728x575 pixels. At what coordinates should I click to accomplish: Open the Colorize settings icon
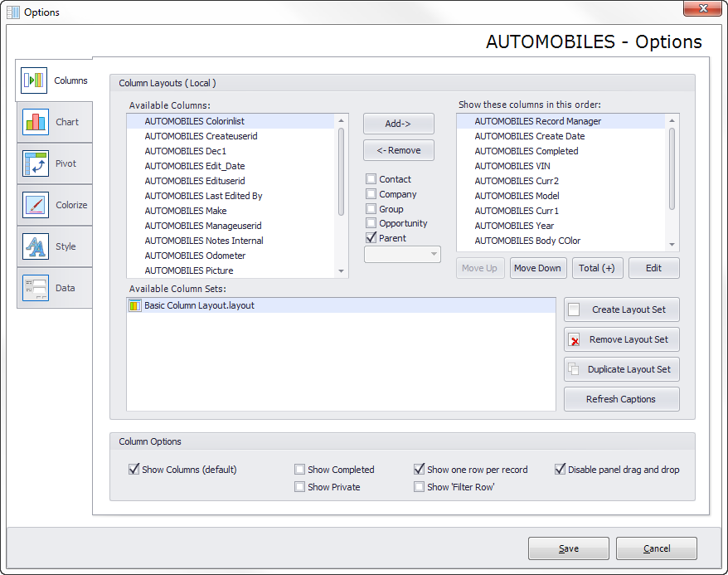click(36, 205)
